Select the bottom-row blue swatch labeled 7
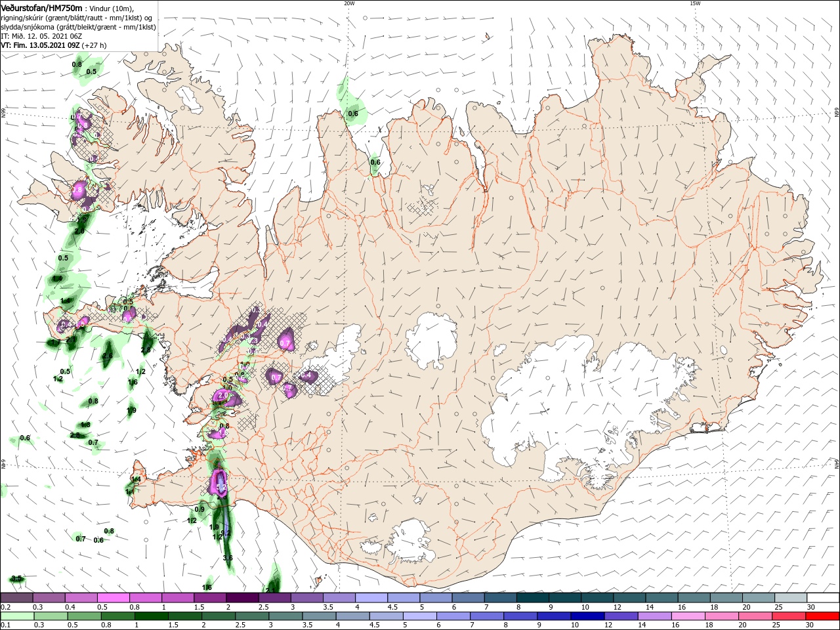This screenshot has height=630, width=840. click(x=486, y=616)
